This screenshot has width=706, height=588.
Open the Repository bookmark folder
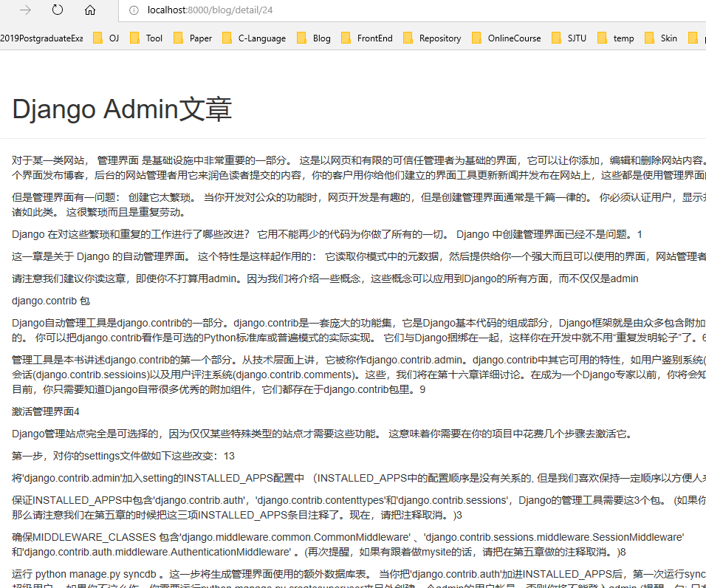tap(432, 38)
